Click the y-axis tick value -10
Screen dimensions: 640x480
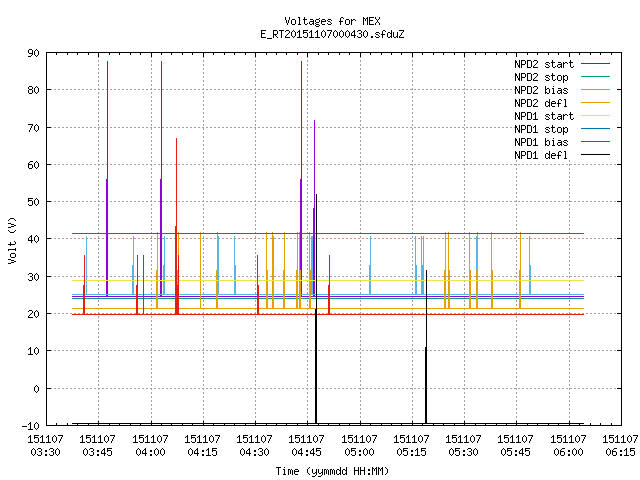click(31, 426)
